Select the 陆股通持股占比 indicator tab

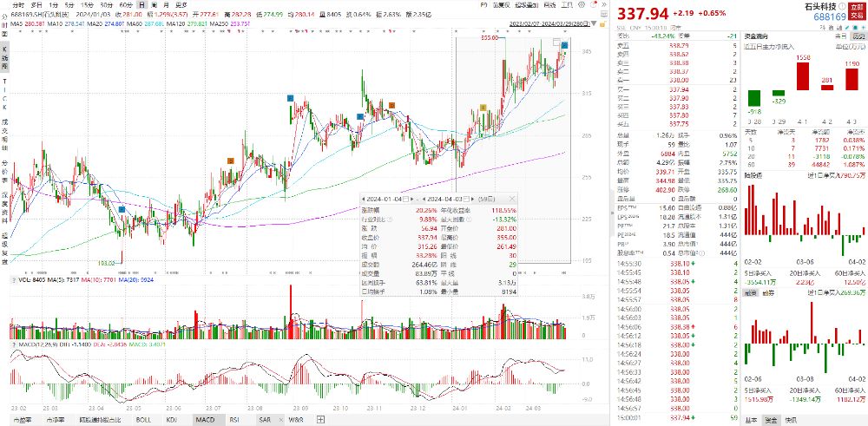[99, 420]
